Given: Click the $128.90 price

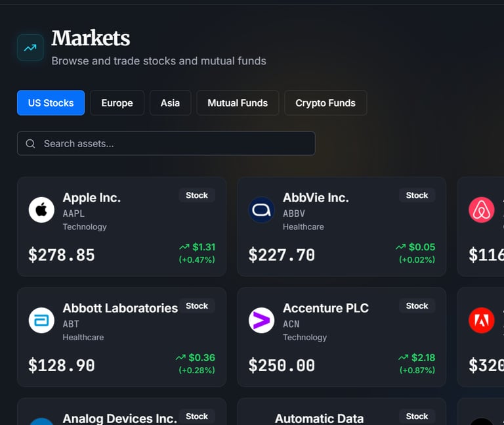Looking at the screenshot, I should (x=62, y=365).
